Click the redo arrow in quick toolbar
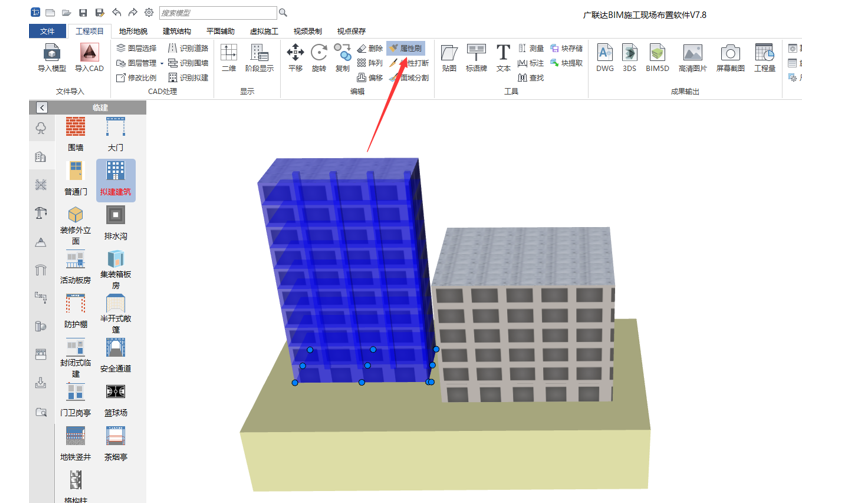The height and width of the screenshot is (503, 858). coord(133,12)
